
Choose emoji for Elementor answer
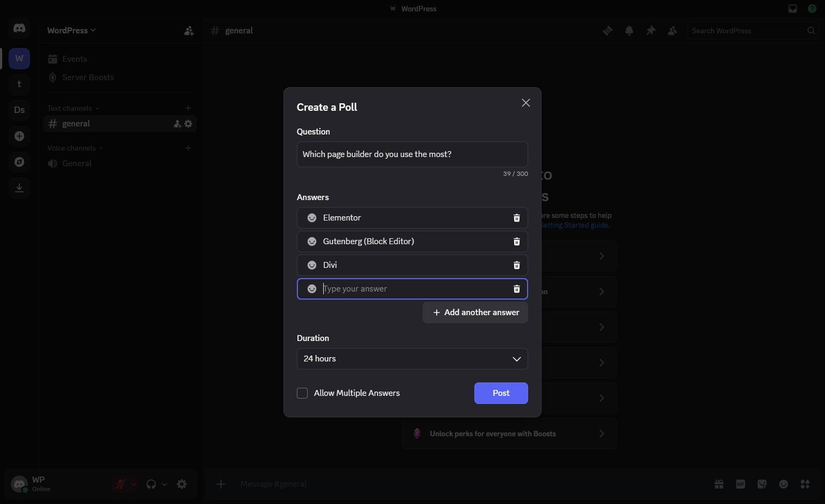point(312,218)
